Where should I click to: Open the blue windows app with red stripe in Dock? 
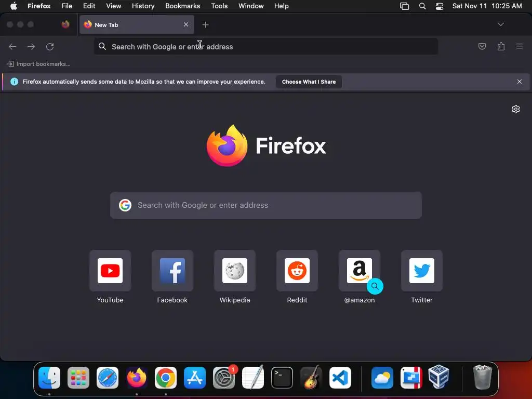pos(411,377)
